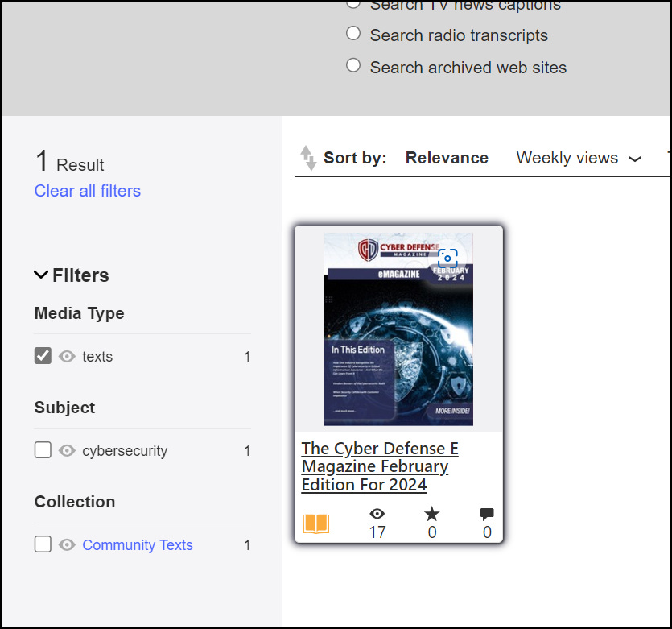Toggle eye icon beside texts filter

tap(67, 356)
